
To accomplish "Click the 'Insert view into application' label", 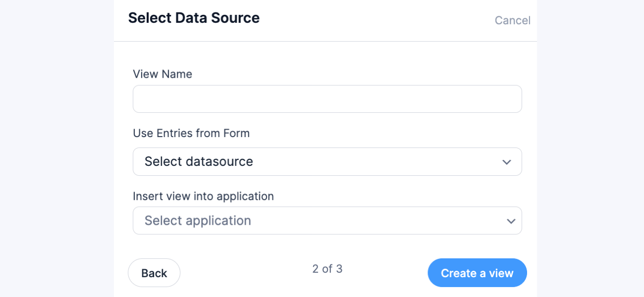I will (x=203, y=196).
